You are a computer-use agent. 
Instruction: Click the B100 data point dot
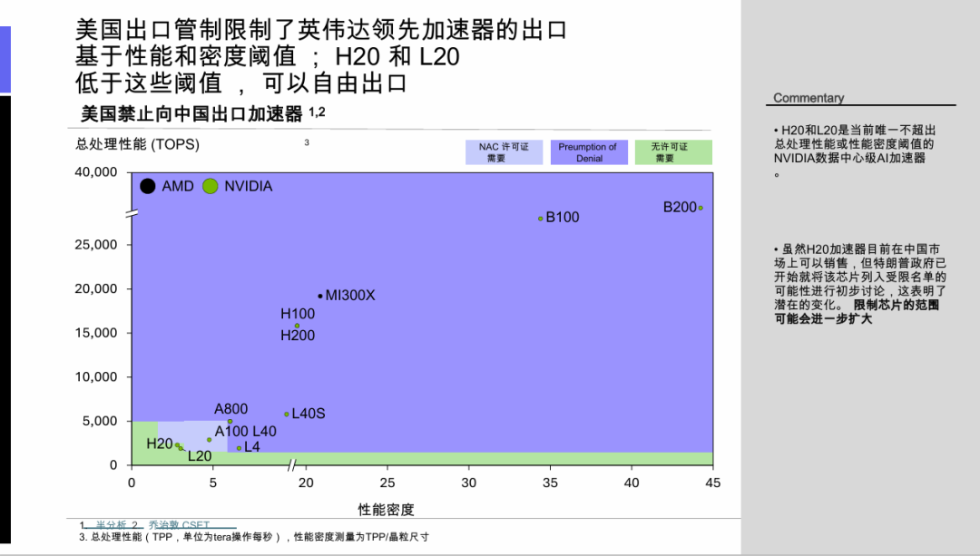[541, 219]
